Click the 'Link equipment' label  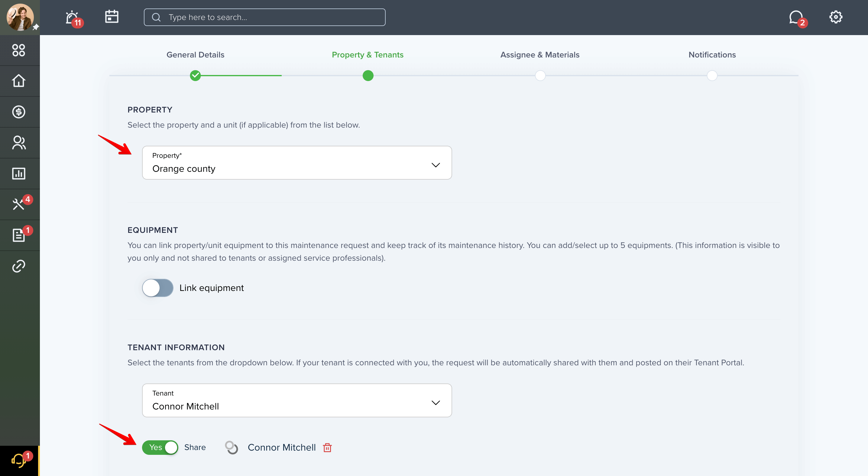[x=211, y=288]
